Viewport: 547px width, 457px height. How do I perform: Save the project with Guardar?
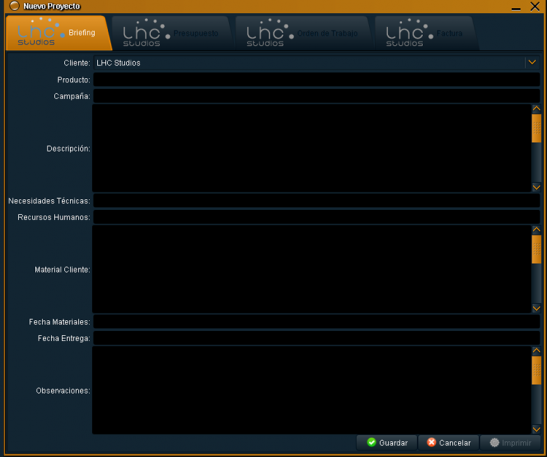tap(387, 443)
